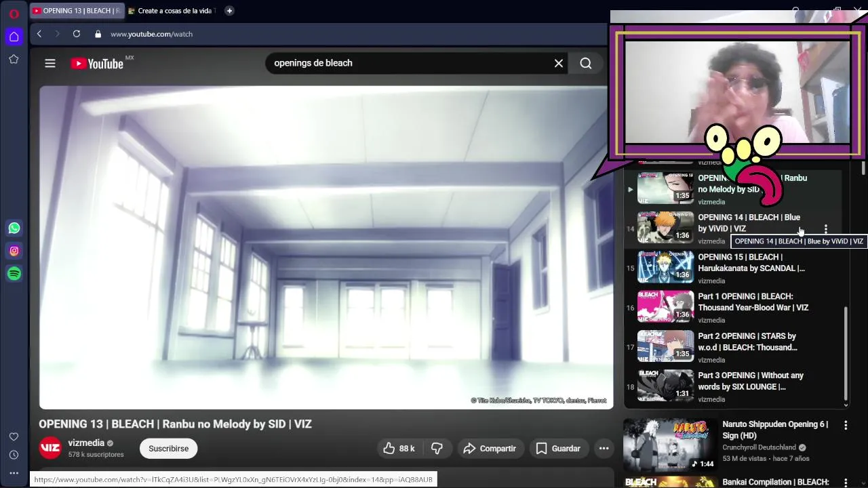Open WhatsApp in the Opera sidebar
Screen dimensions: 868x488
(x=14, y=228)
